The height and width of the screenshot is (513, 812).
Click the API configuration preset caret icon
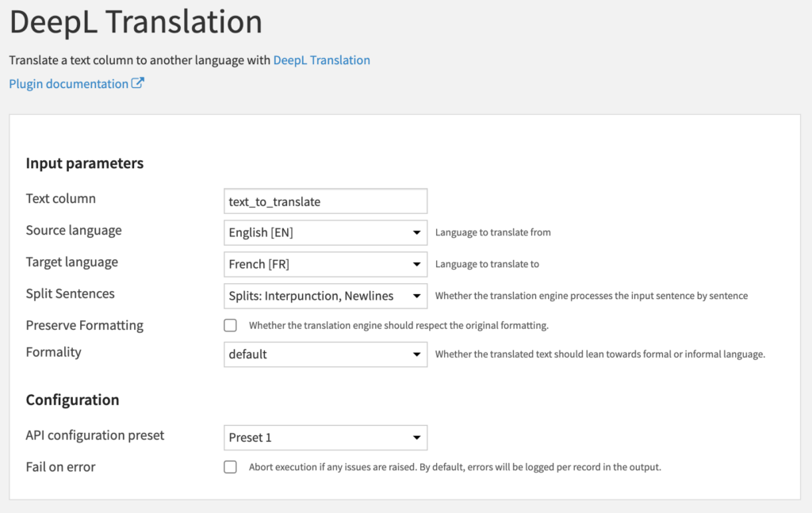tap(416, 438)
